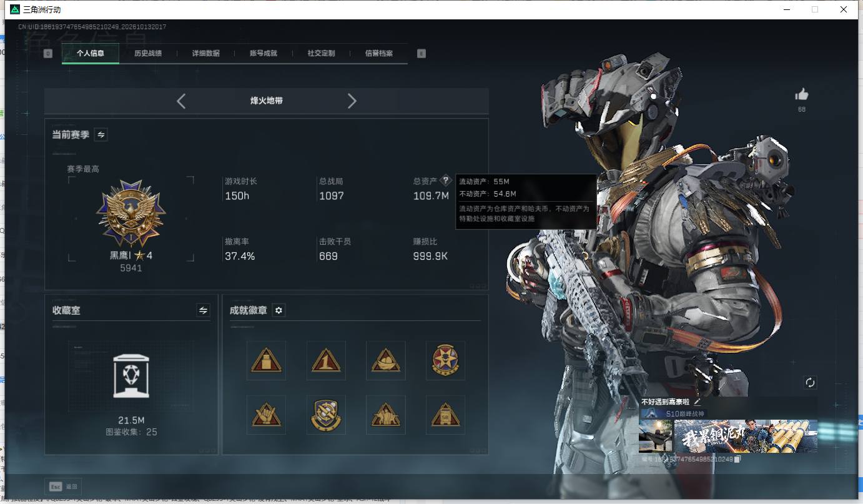Click the Esc 返回 button
This screenshot has height=504, width=863.
[63, 487]
